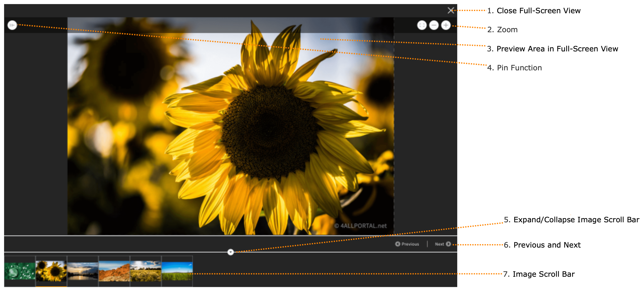
Task: Close the full-screen view with the X
Action: click(450, 10)
